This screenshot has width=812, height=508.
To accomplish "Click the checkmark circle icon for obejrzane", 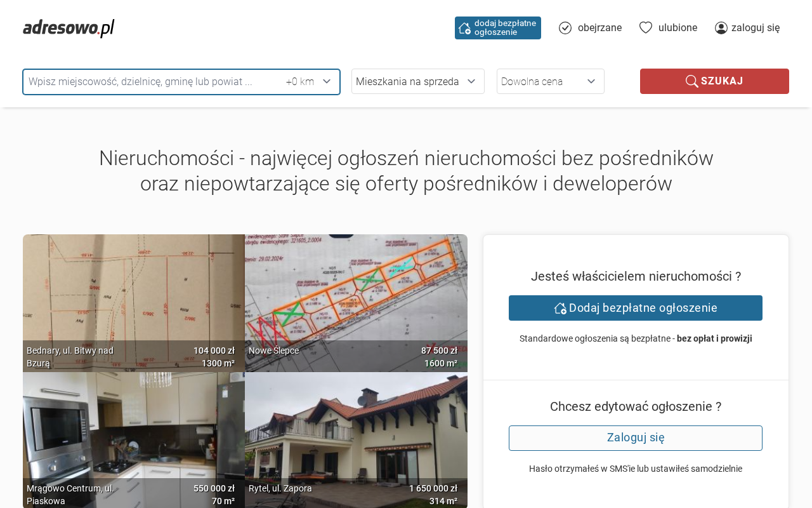I will (x=565, y=28).
